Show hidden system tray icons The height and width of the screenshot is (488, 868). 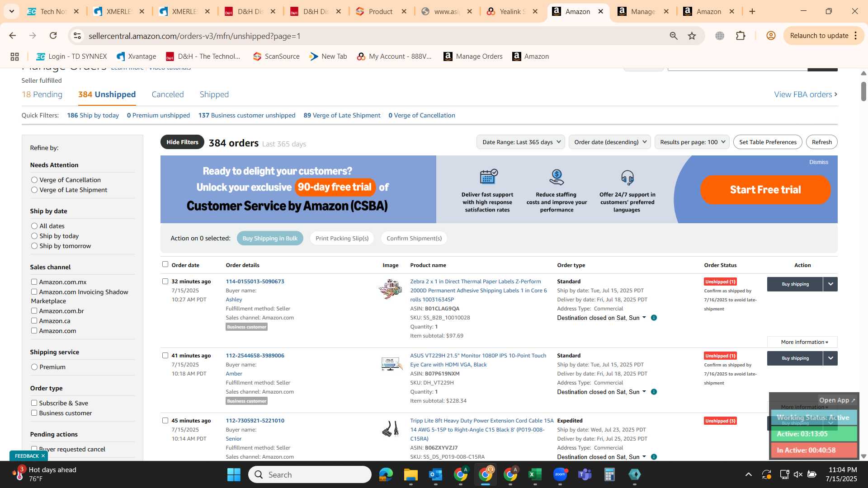coord(749,474)
